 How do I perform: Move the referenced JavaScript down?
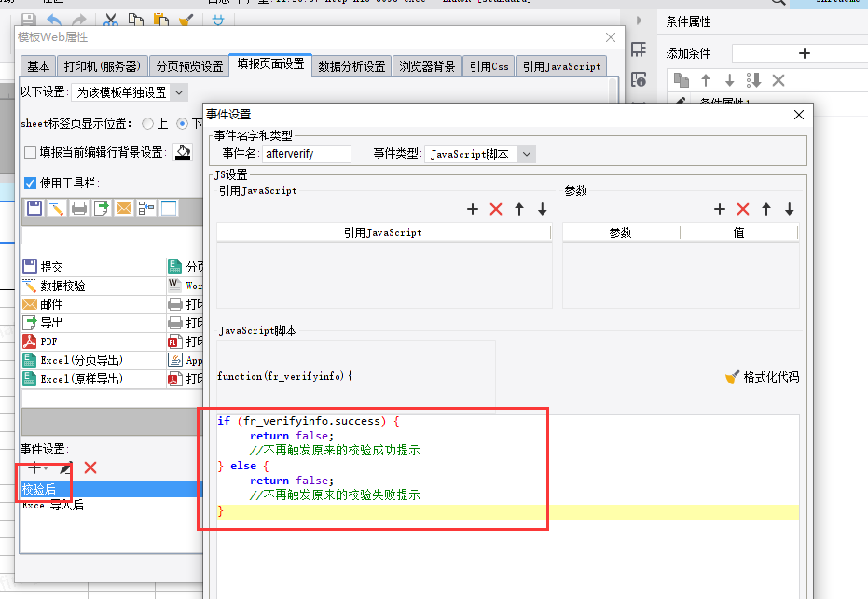(543, 209)
